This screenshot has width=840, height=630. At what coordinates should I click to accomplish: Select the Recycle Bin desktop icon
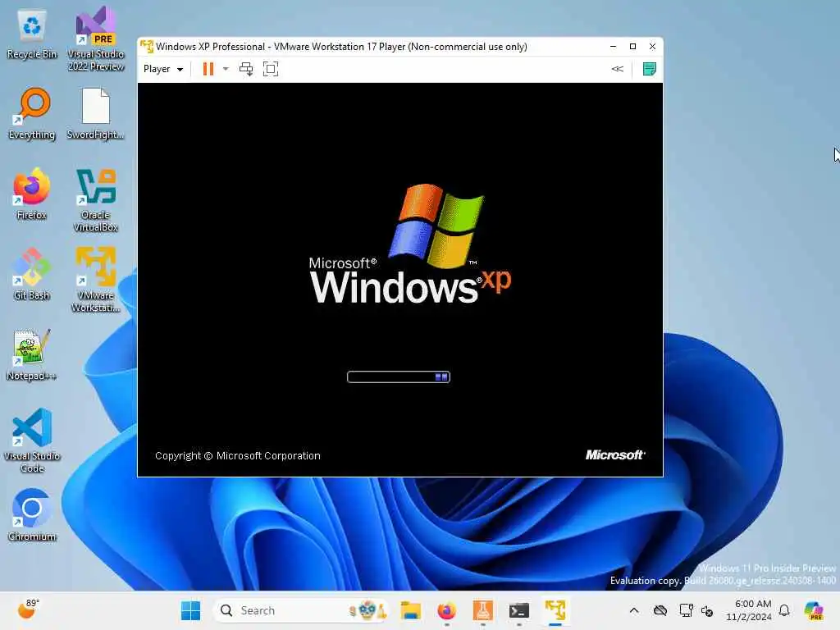(32, 34)
